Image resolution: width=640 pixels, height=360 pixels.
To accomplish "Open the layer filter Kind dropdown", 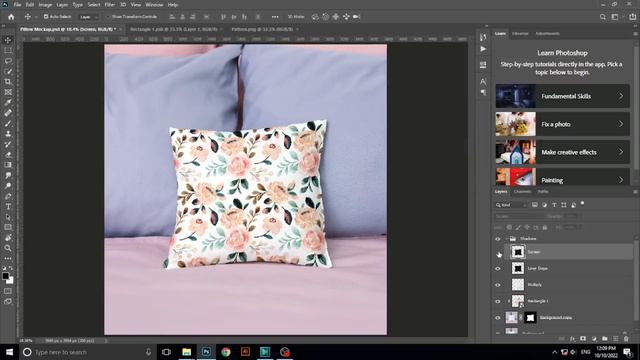I will coord(511,205).
